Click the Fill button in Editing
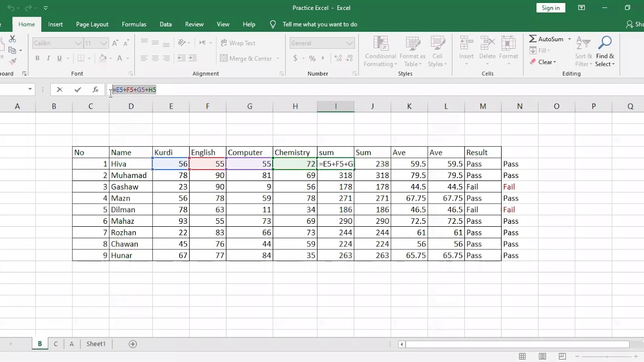Screen dimensions: 644x362 pyautogui.click(x=539, y=50)
